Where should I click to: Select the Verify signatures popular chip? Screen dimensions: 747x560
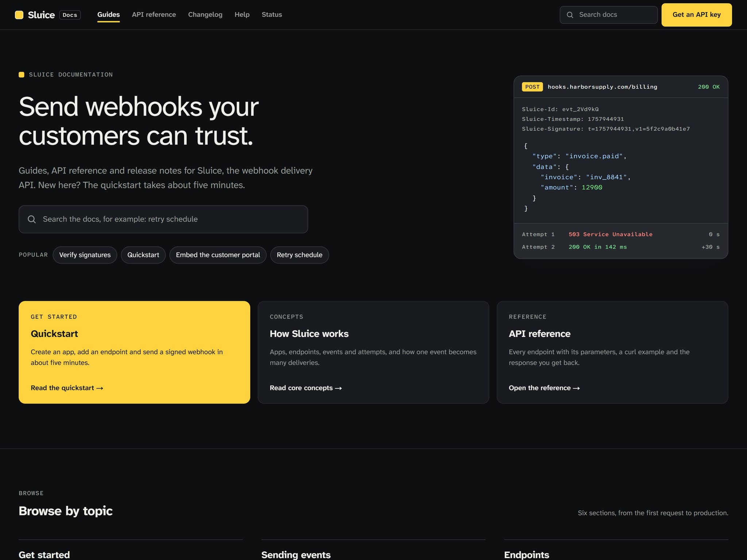pyautogui.click(x=85, y=255)
